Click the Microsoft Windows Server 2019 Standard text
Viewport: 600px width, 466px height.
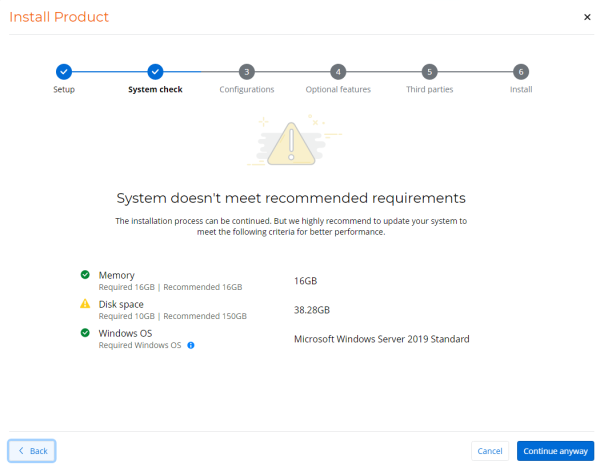(x=381, y=339)
